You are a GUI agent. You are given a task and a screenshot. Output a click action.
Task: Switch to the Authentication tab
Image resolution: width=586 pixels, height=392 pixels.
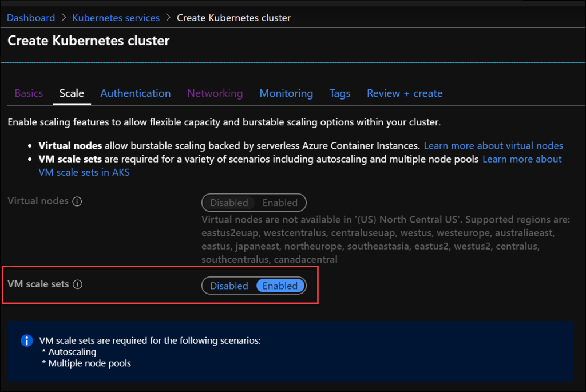click(x=136, y=93)
